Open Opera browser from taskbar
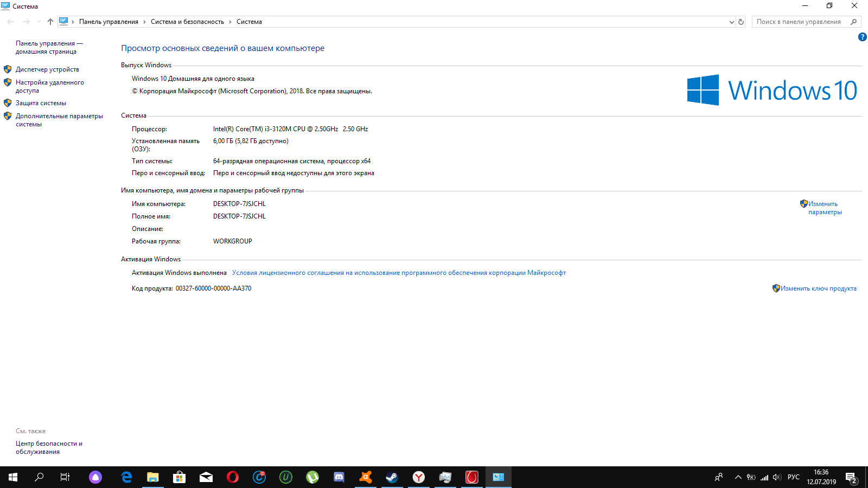This screenshot has height=488, width=868. click(x=233, y=477)
